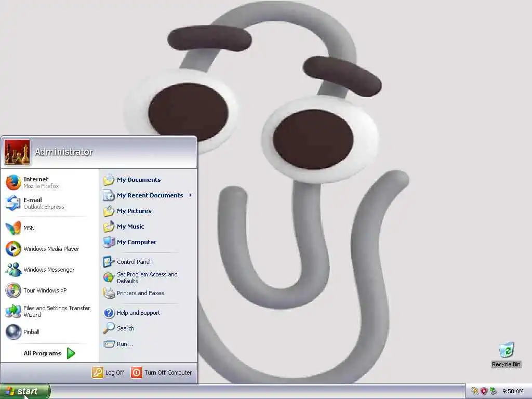This screenshot has width=532, height=399.
Task: Click the taskbar clock showing 9:50 AM
Action: pos(513,391)
